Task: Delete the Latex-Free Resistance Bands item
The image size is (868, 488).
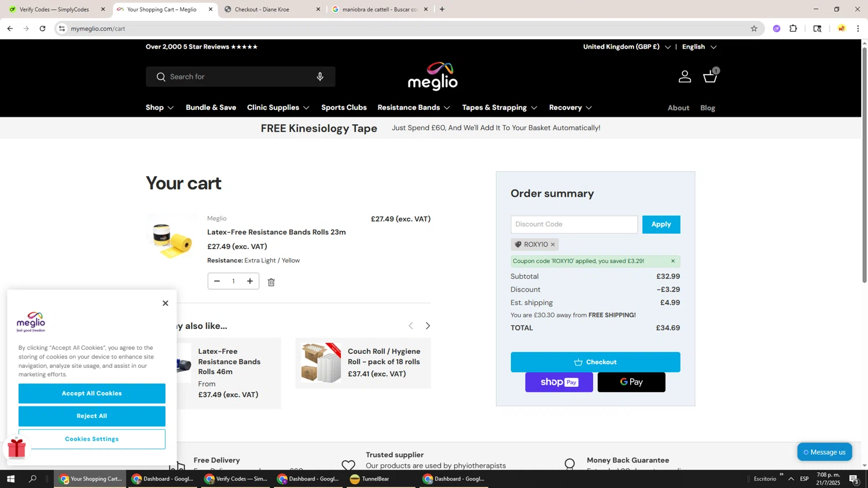Action: (x=271, y=282)
